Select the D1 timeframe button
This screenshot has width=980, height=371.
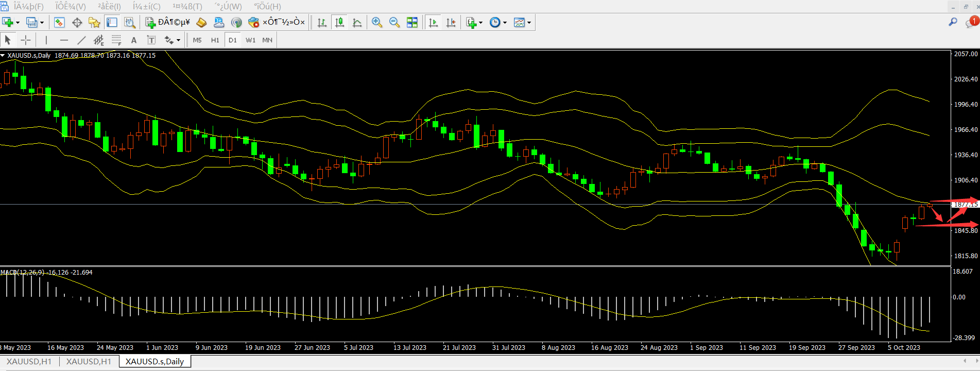click(233, 40)
